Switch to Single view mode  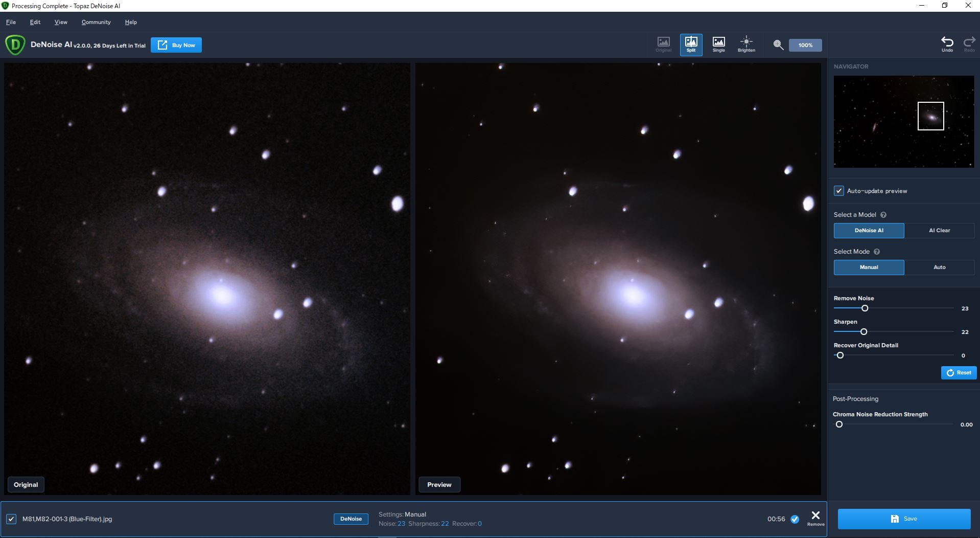tap(718, 44)
